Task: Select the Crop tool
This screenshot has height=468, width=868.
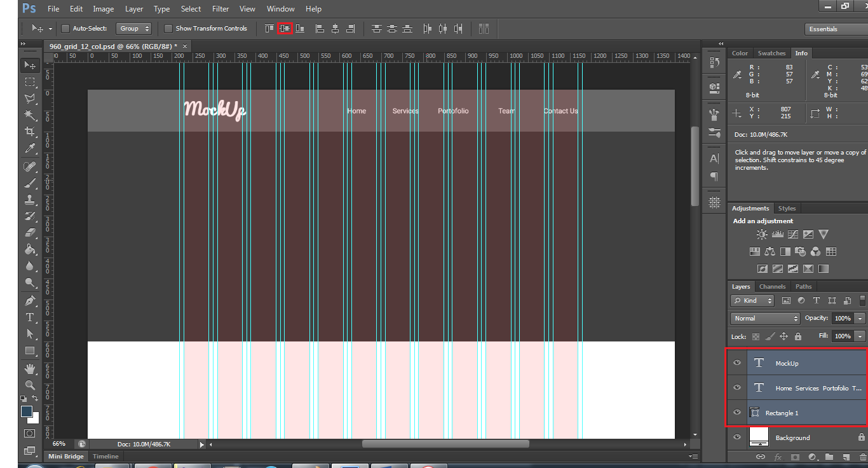Action: 30,132
